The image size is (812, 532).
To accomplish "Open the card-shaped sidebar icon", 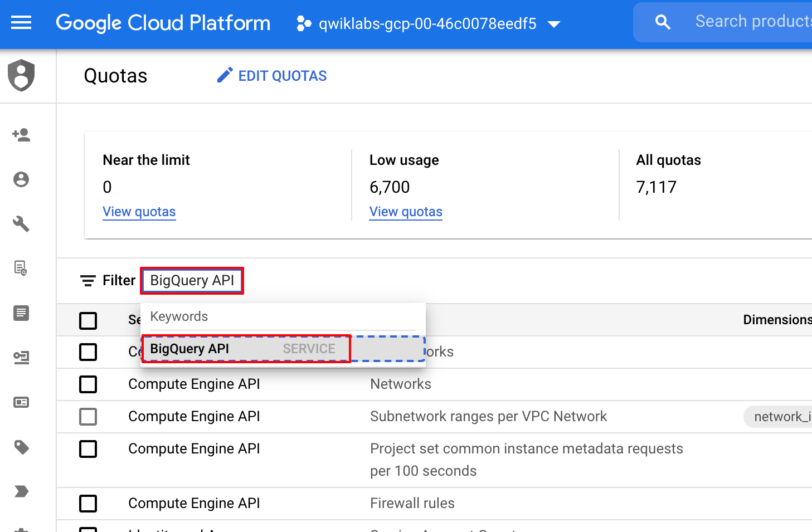I will coord(21,402).
